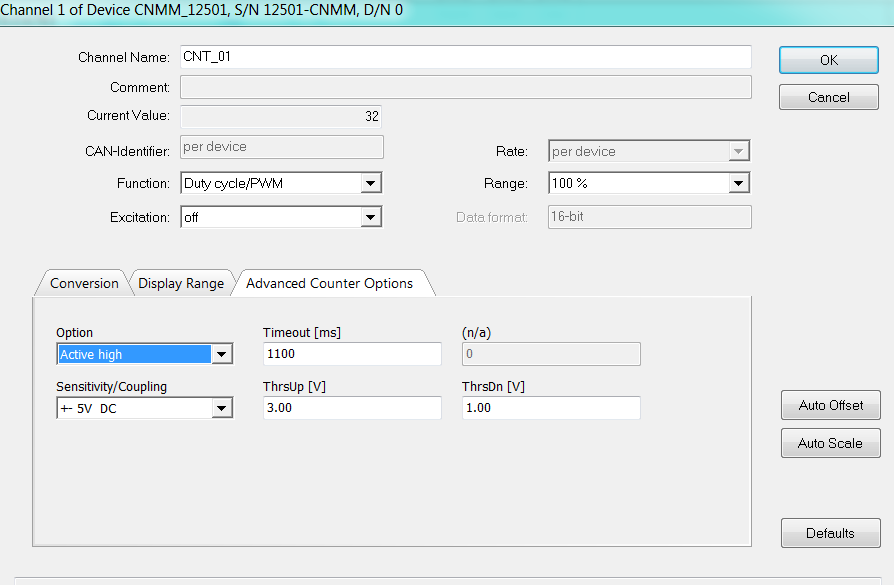
Task: Click the OK button
Action: [x=828, y=60]
